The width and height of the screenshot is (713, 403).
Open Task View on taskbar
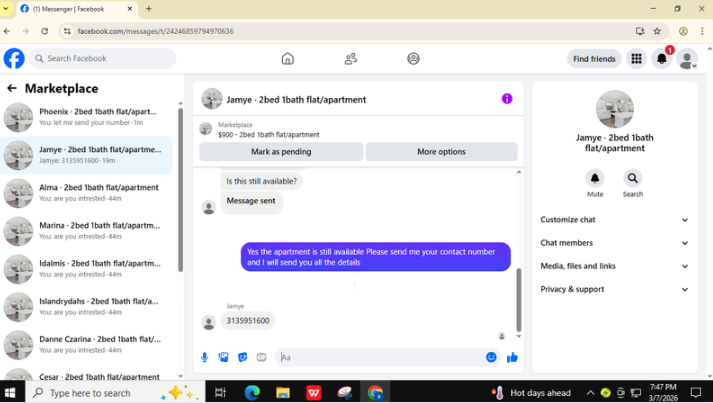tap(221, 393)
